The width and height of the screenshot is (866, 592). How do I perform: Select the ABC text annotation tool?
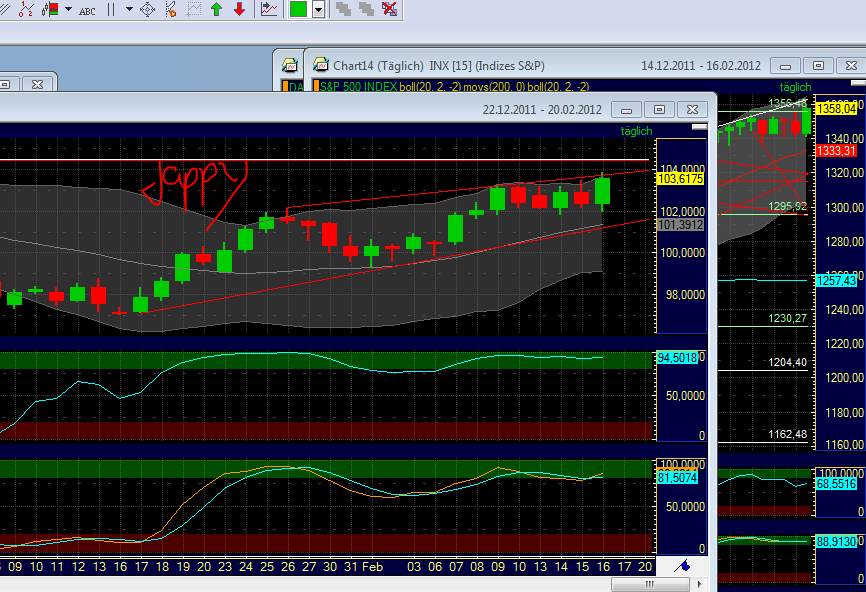[88, 9]
